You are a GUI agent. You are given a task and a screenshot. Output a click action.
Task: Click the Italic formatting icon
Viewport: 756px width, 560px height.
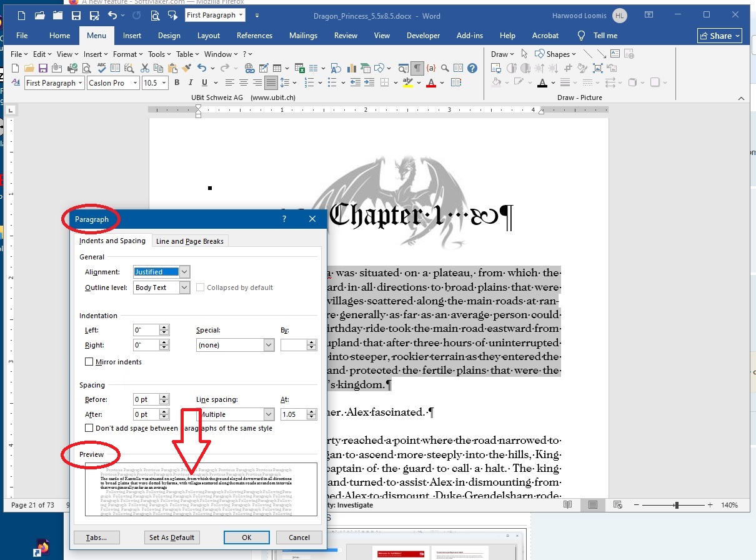(x=191, y=82)
